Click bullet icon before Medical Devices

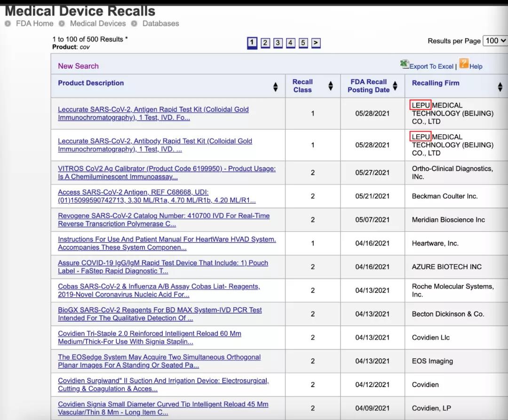pos(62,24)
